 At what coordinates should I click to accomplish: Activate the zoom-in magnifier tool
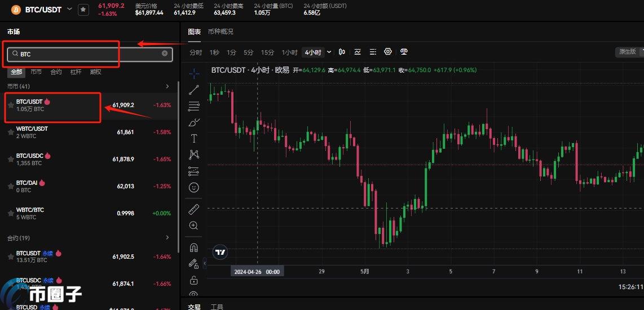(194, 225)
